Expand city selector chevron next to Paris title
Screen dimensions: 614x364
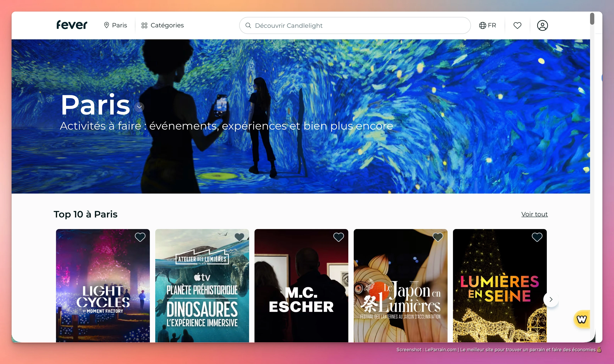click(x=139, y=107)
